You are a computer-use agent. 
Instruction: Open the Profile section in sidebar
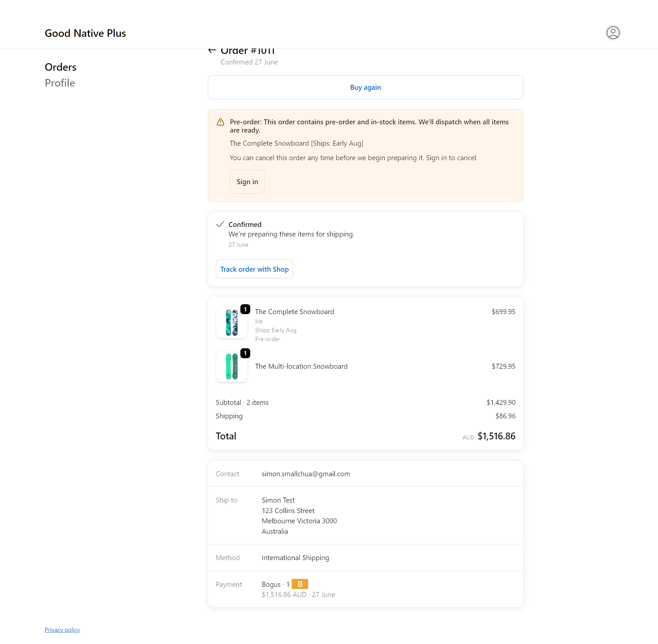tap(60, 83)
